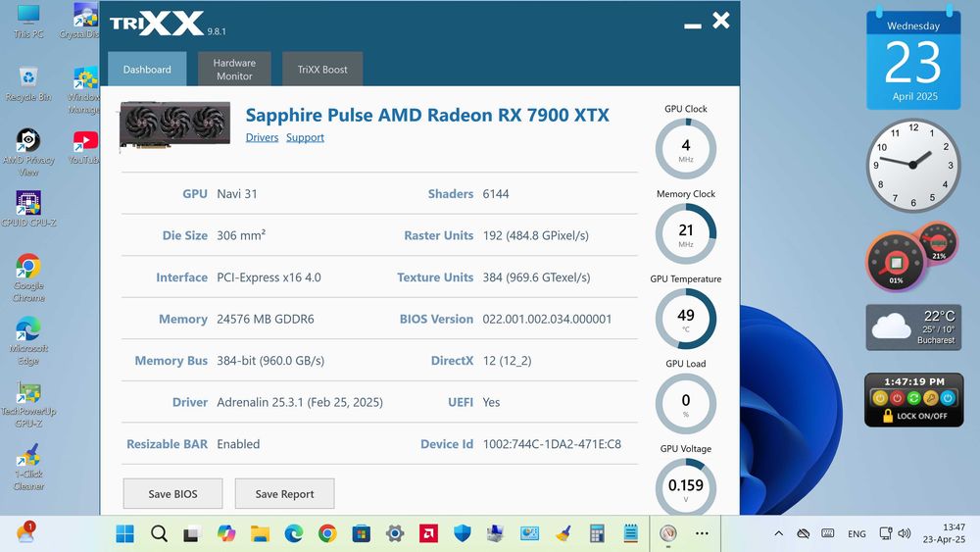Open taskbar overflow three-dots menu
This screenshot has width=980, height=552.
pyautogui.click(x=702, y=533)
